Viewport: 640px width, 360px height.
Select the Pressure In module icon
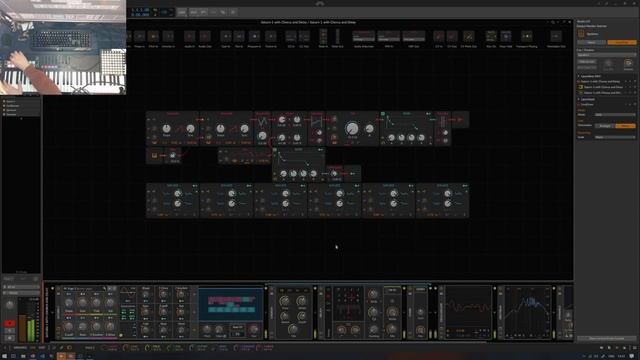click(x=254, y=36)
